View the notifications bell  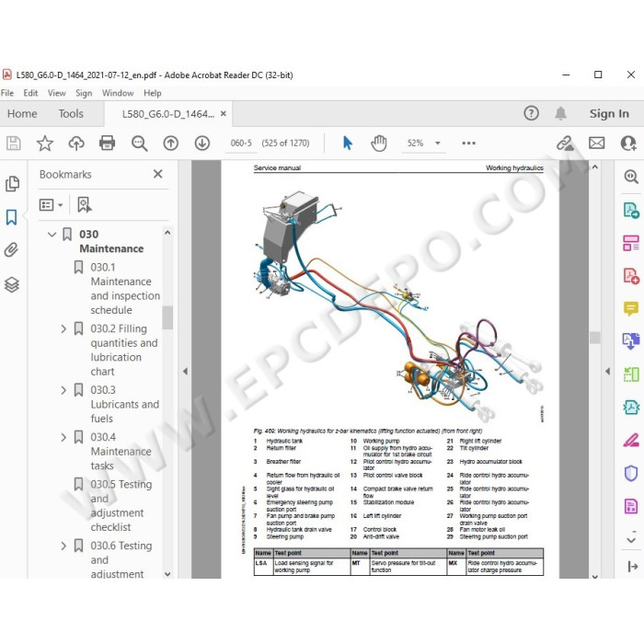click(560, 113)
